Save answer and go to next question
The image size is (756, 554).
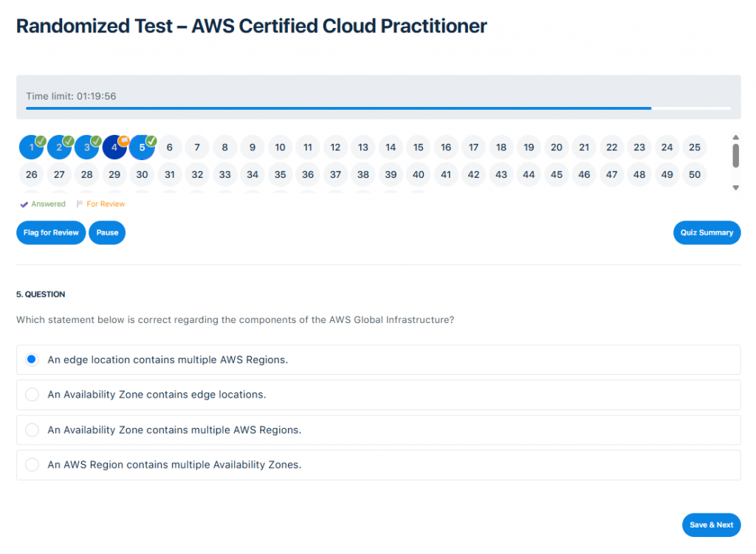coord(711,524)
